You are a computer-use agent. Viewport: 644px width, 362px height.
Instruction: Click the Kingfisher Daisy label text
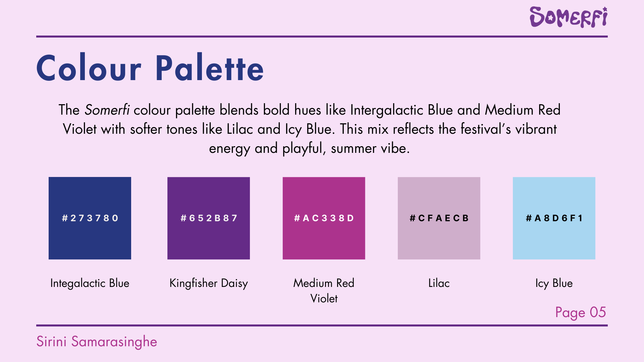pyautogui.click(x=209, y=283)
